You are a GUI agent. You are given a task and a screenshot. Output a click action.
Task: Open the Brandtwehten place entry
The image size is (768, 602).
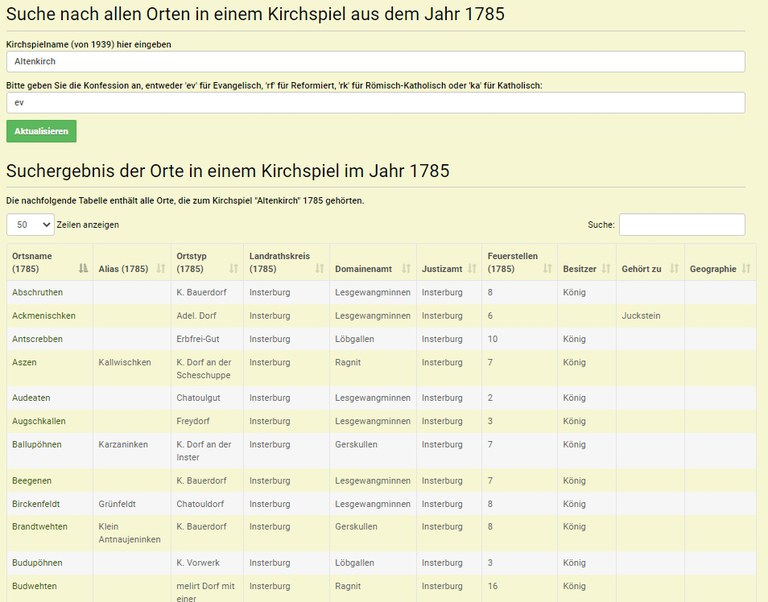[x=40, y=527]
